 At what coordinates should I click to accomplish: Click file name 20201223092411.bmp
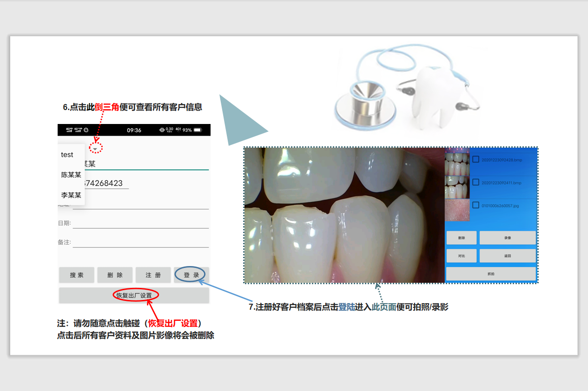(x=502, y=183)
